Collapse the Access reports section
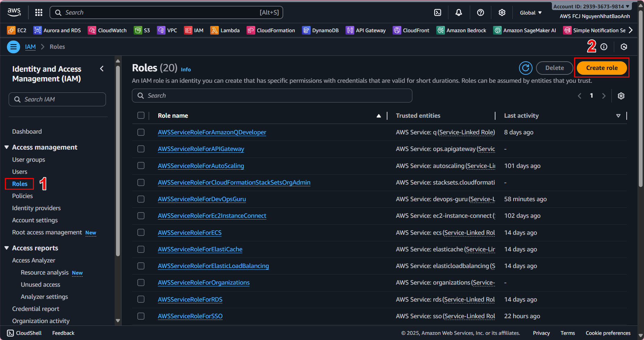The height and width of the screenshot is (340, 644). [7, 248]
